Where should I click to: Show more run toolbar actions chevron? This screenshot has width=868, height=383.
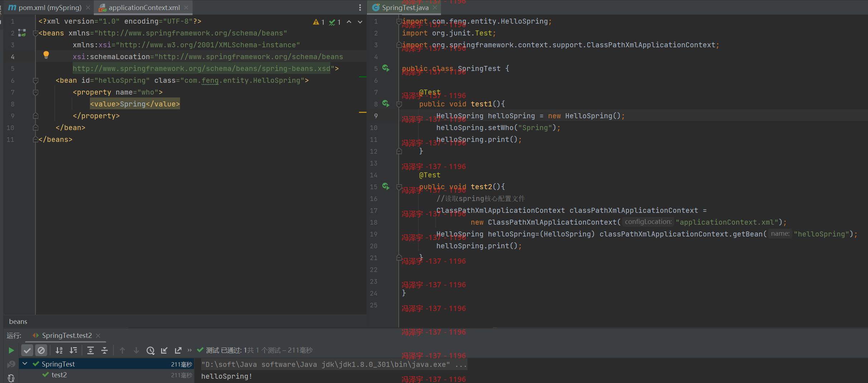(x=190, y=350)
